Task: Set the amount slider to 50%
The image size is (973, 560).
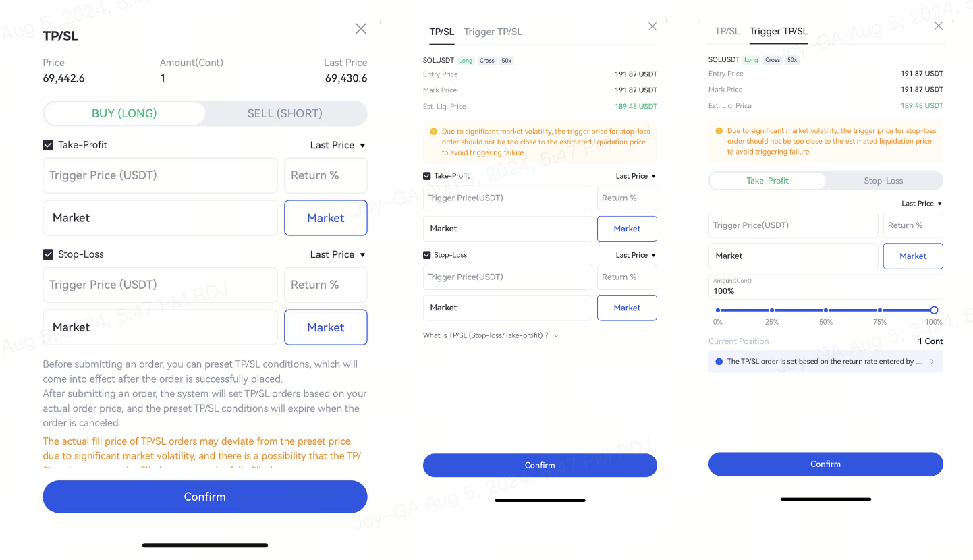Action: coord(826,310)
